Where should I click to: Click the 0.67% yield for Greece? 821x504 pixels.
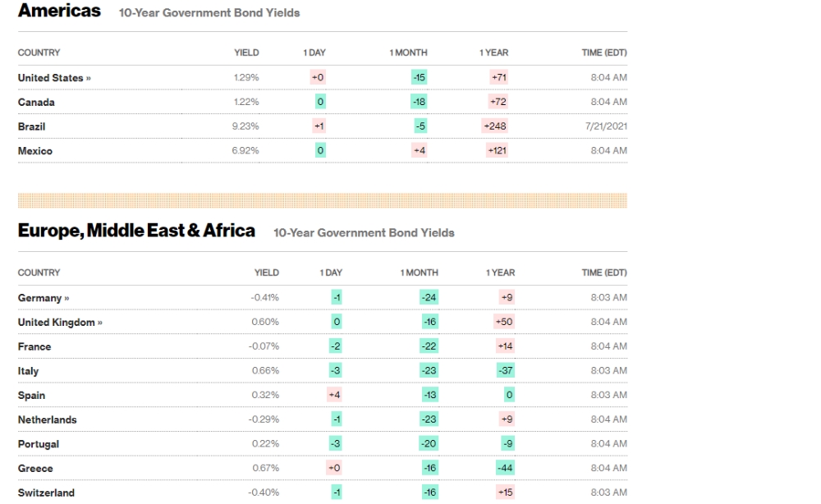pos(266,468)
